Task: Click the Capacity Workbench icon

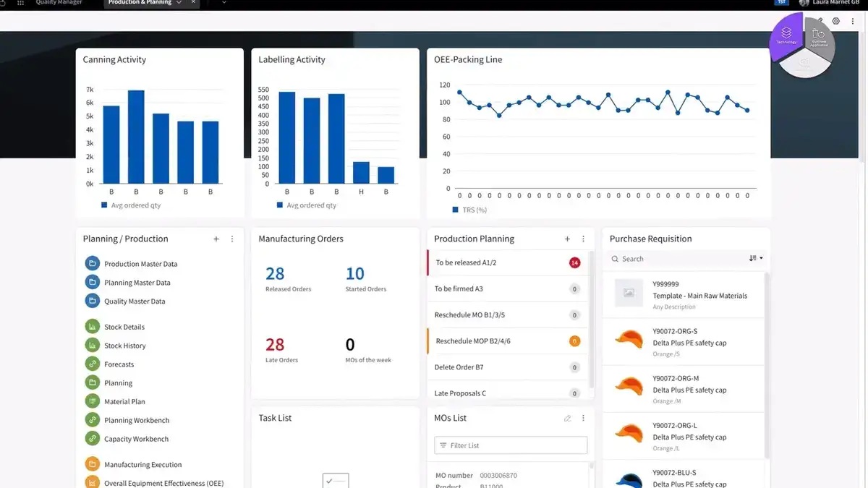Action: click(x=92, y=439)
